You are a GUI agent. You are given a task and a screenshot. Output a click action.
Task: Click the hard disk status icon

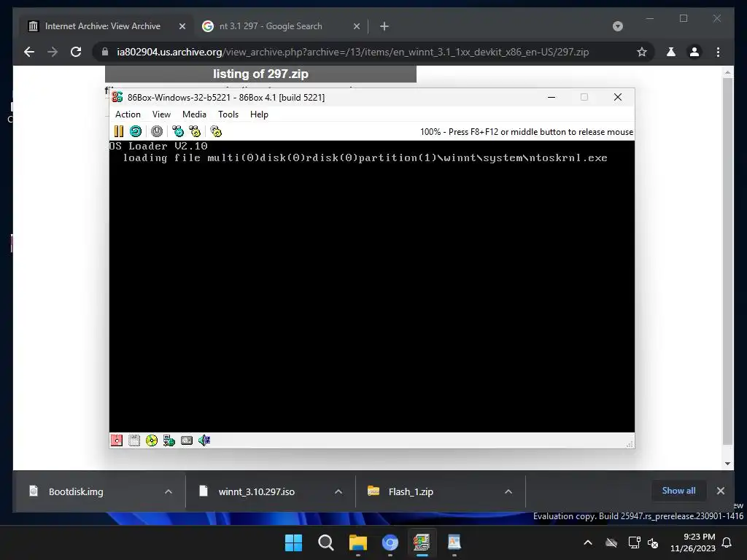click(187, 440)
